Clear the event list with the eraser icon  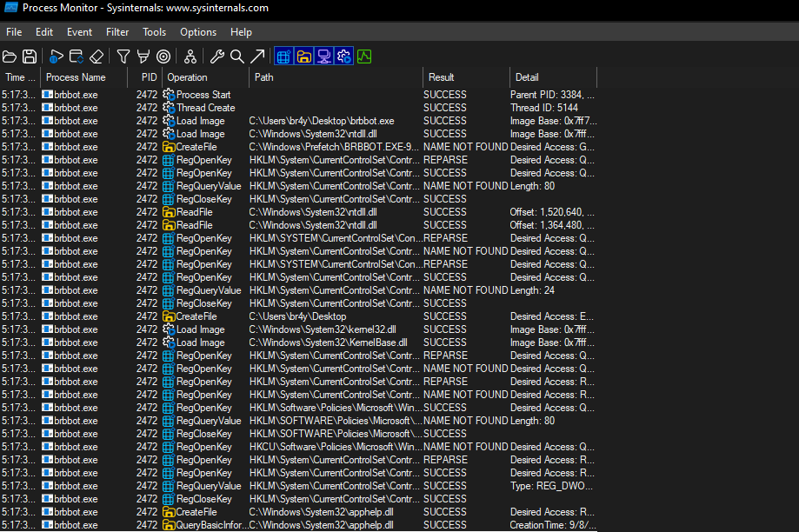97,57
